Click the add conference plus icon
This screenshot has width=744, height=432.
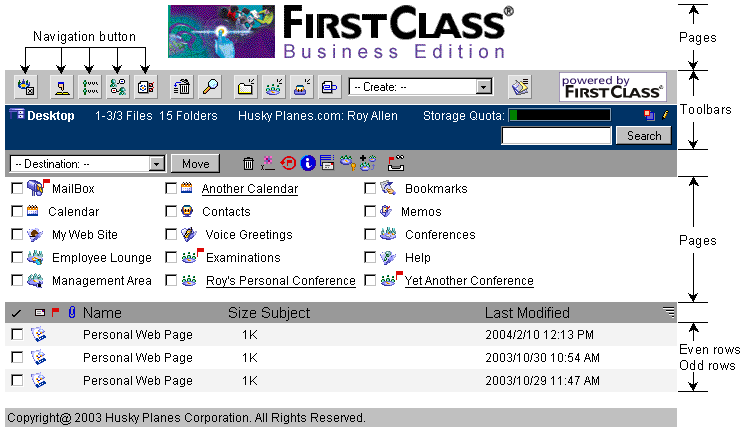(368, 163)
